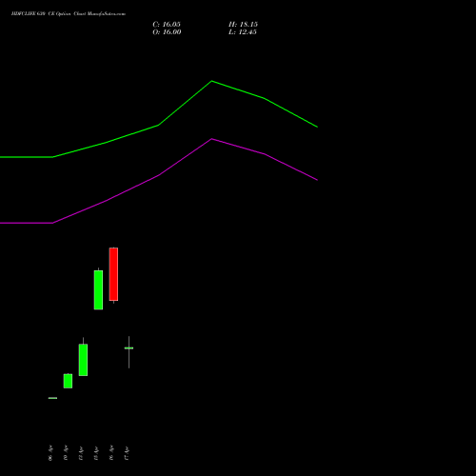Screen dimensions: 476x476
Task: Click the low value 'L: 12.45'
Action: (243, 32)
